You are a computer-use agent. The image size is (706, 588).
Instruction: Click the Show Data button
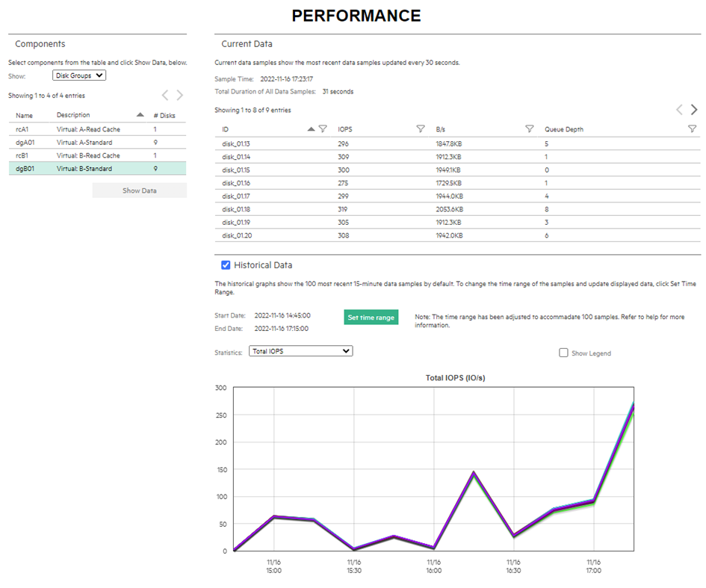tap(139, 191)
